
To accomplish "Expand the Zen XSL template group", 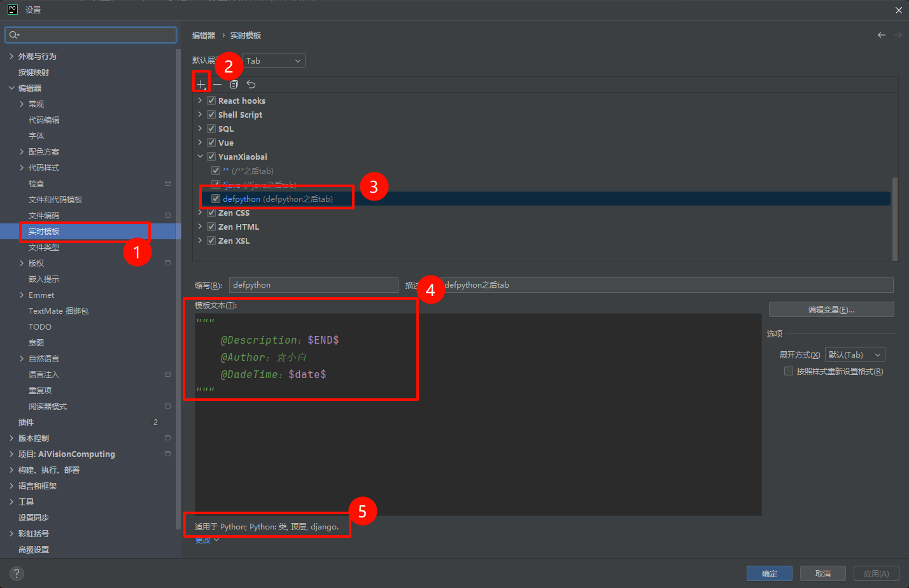I will point(200,241).
